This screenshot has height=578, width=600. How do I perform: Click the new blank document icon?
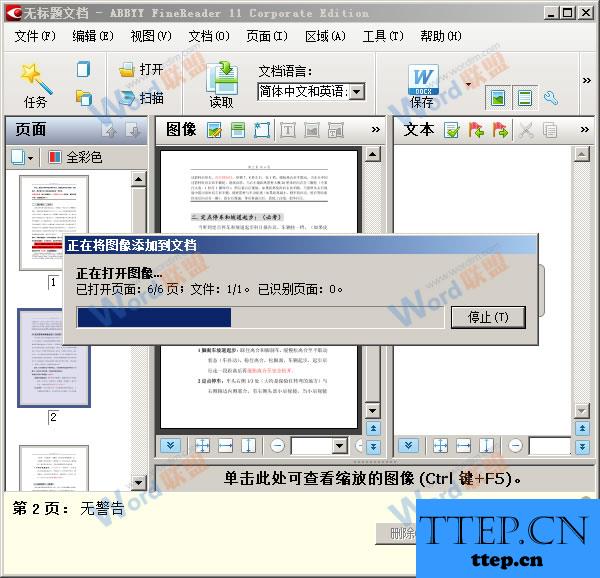pyautogui.click(x=83, y=69)
